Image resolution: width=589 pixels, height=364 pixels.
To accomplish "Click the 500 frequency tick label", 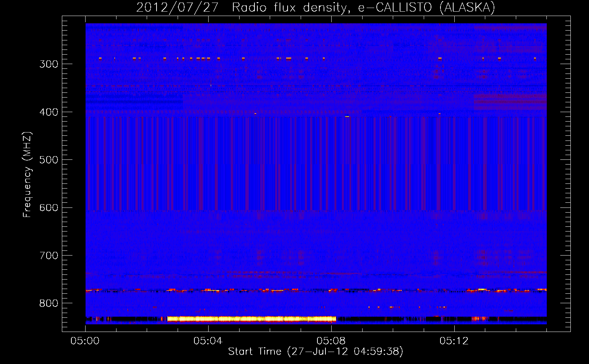I will (x=49, y=160).
